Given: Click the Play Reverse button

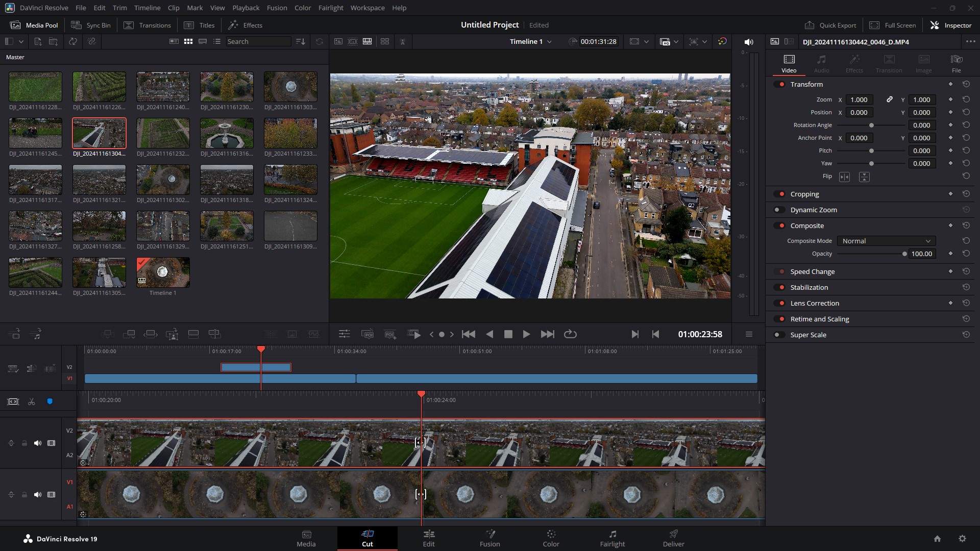Looking at the screenshot, I should [489, 334].
